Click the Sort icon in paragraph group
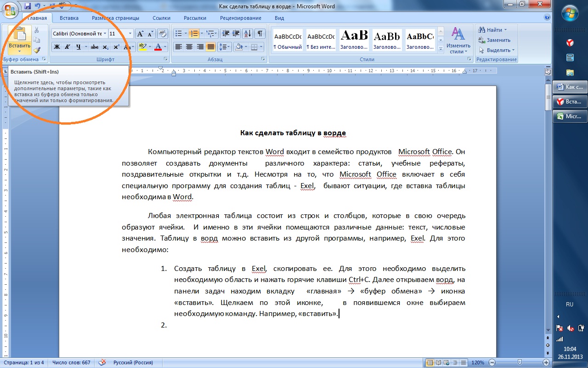 coord(248,34)
